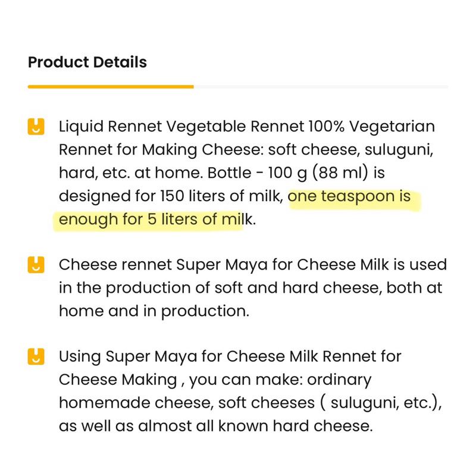Click the bullet icon beside Liquid Rennet paragraph

[x=36, y=127]
